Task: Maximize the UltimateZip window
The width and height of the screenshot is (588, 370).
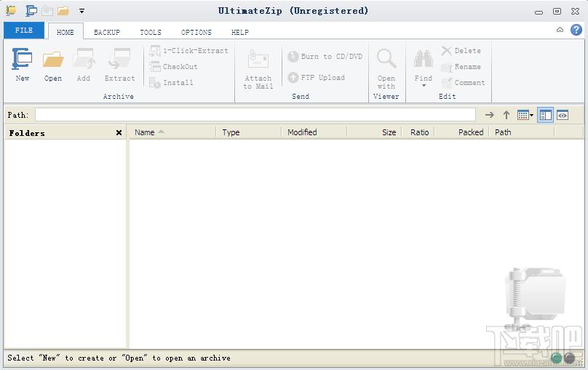Action: point(557,11)
